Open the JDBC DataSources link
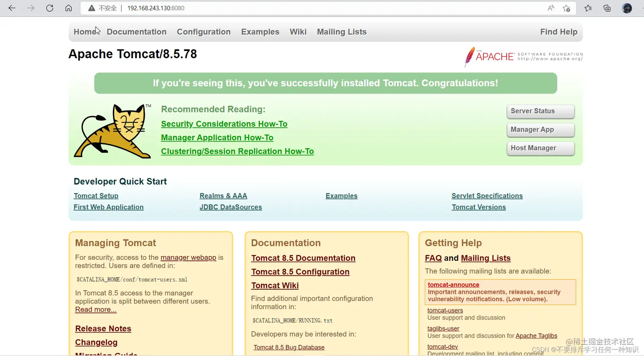Screen dimensions: 644x356 [x=230, y=207]
